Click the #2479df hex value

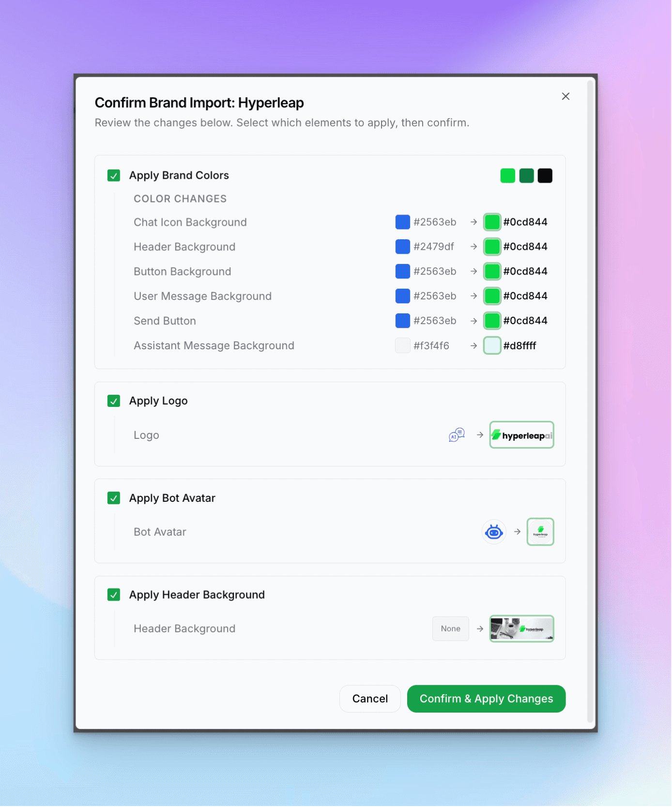point(434,247)
